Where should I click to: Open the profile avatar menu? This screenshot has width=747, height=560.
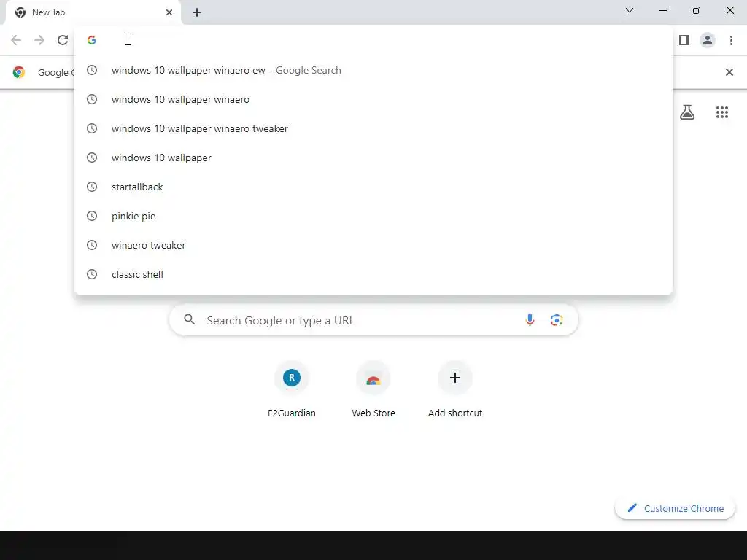coord(708,40)
